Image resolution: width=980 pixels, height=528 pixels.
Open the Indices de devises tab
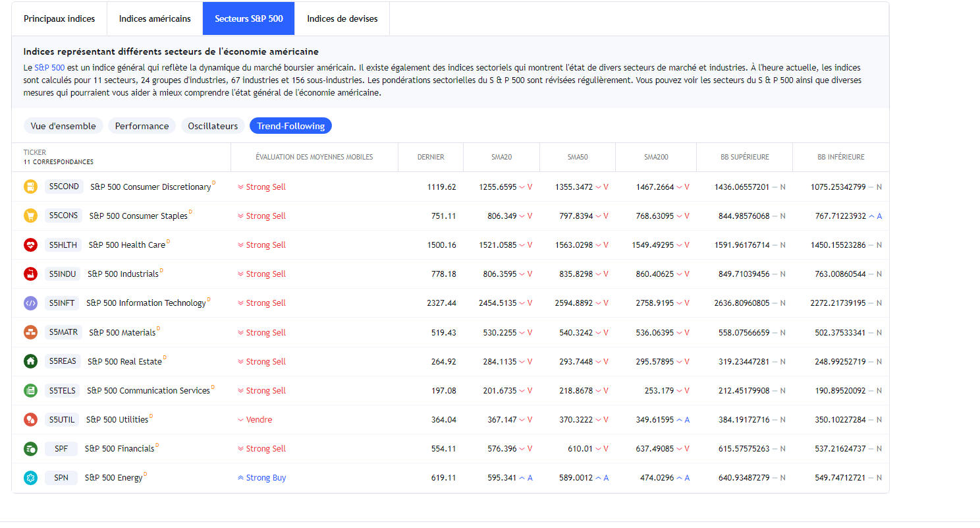tap(342, 18)
